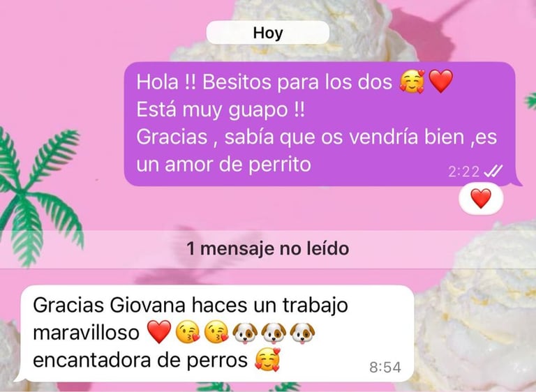This screenshot has height=392, width=536.
Task: Tap the last dog face emoji
Action: coord(302,333)
